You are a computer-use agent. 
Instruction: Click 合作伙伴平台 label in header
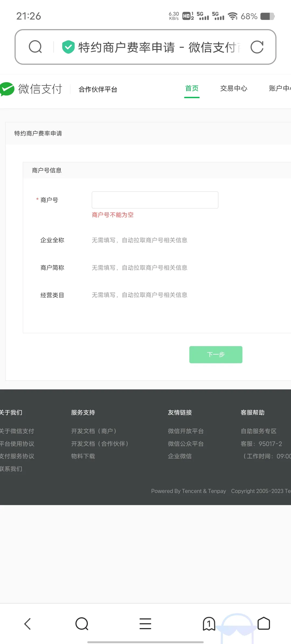click(98, 90)
